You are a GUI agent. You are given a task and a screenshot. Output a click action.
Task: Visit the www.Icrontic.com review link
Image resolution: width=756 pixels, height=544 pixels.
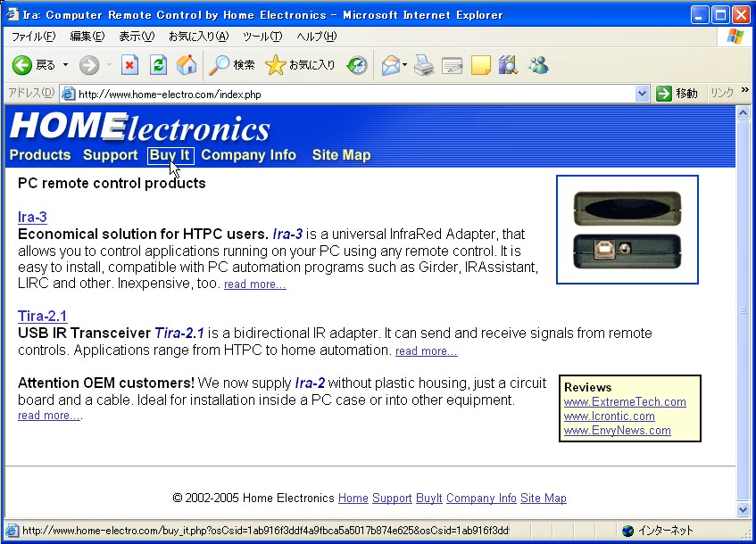610,416
